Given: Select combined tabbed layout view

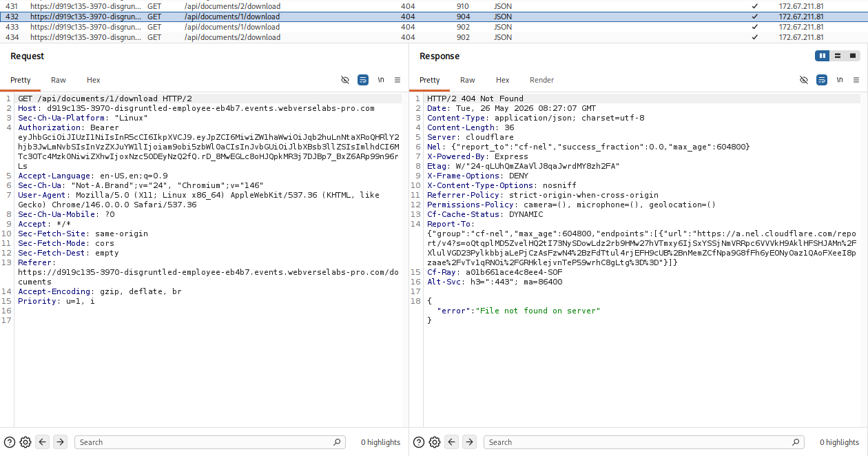Looking at the screenshot, I should (x=853, y=56).
